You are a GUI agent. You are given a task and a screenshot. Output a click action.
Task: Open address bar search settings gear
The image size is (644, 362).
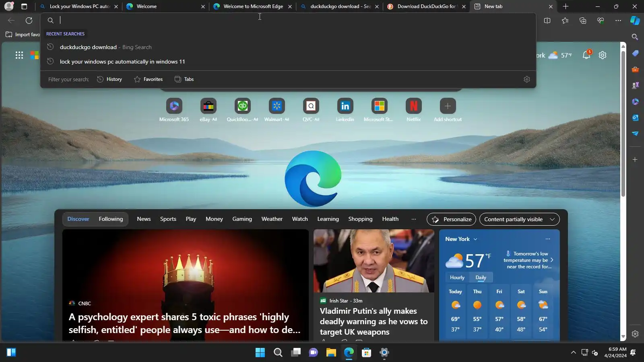(527, 79)
